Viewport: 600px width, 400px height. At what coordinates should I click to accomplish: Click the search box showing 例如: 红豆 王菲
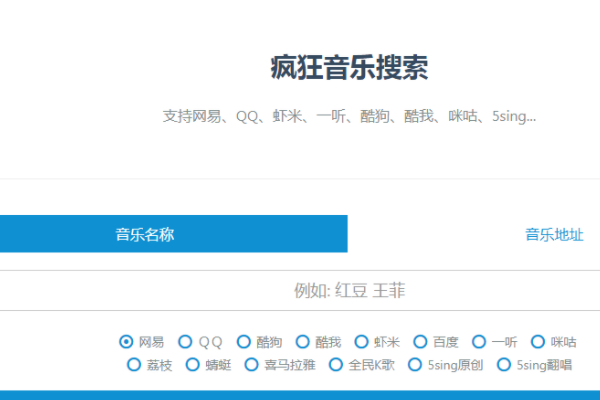tap(348, 291)
